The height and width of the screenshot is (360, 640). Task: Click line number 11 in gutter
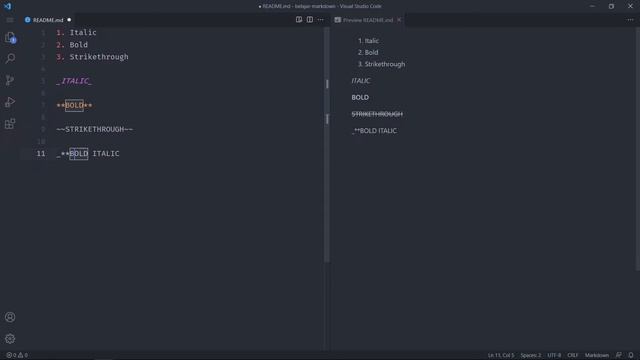pos(41,153)
